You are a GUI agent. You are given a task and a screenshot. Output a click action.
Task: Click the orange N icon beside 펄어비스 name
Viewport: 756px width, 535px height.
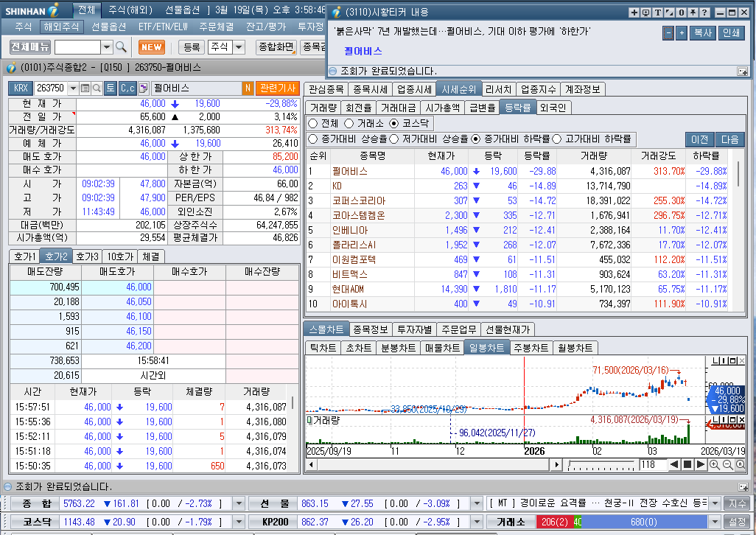(248, 88)
